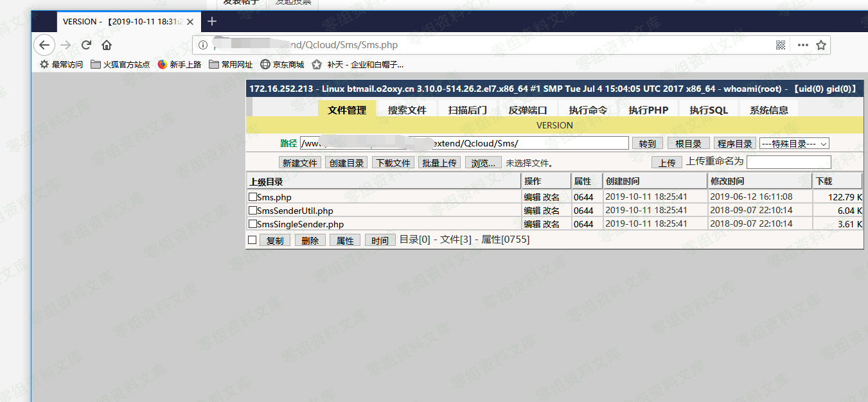Click the QR code icon in address bar
Screen dimensions: 868x402
(781, 45)
